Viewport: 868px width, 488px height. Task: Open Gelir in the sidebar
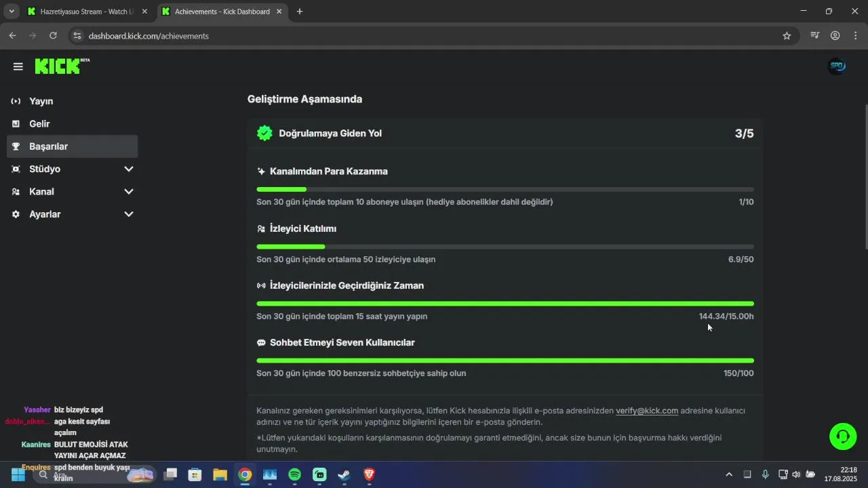point(73,124)
